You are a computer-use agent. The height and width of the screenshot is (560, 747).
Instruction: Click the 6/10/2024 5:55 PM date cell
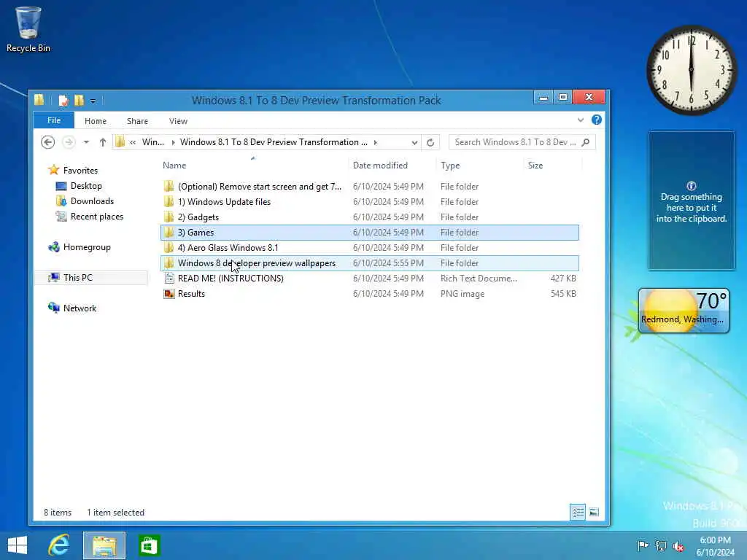tap(388, 262)
